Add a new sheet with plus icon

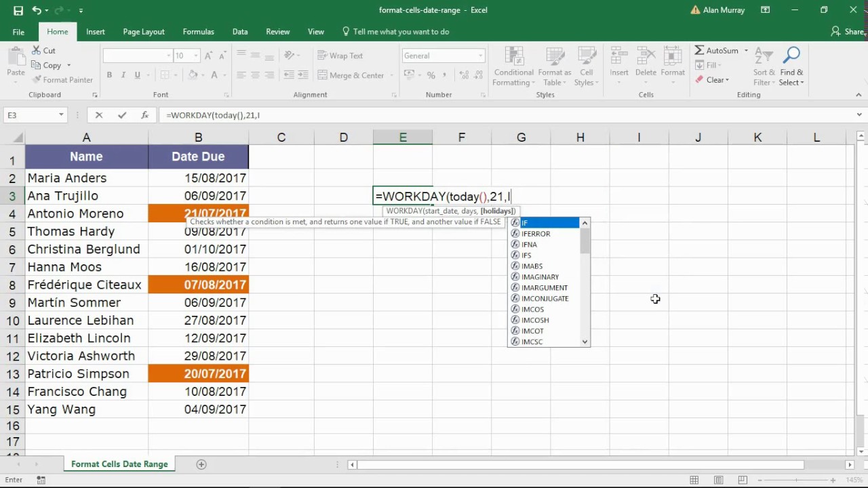tap(201, 464)
